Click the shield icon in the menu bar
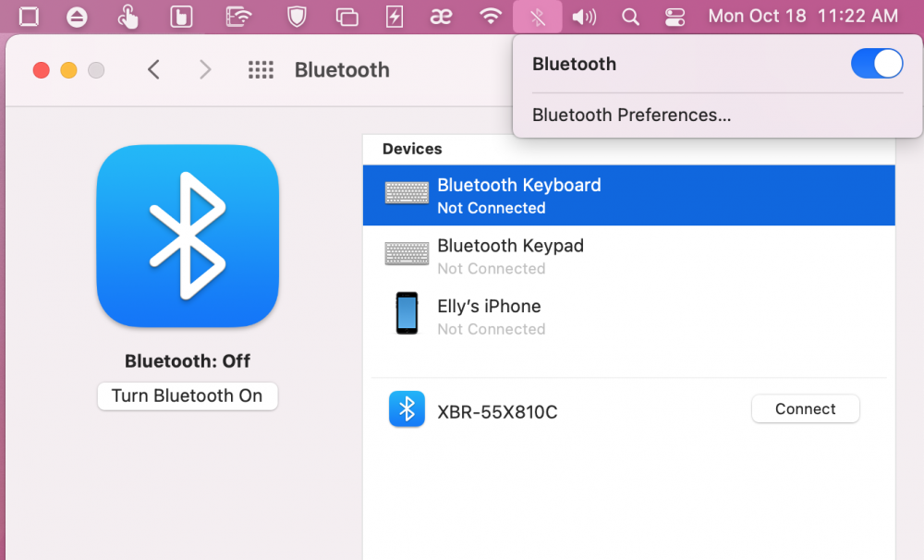This screenshot has width=924, height=560. (x=297, y=17)
